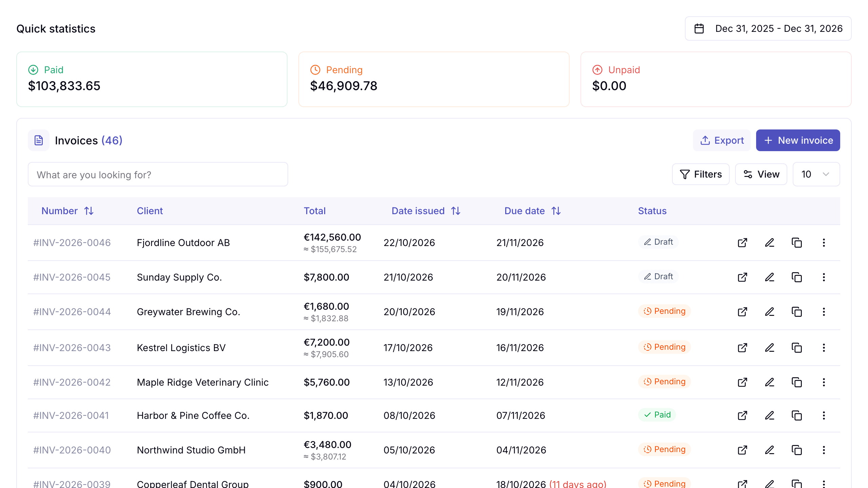Open Kestrel Logistics BV invoice link
This screenshot has height=488, width=868.
(x=743, y=348)
